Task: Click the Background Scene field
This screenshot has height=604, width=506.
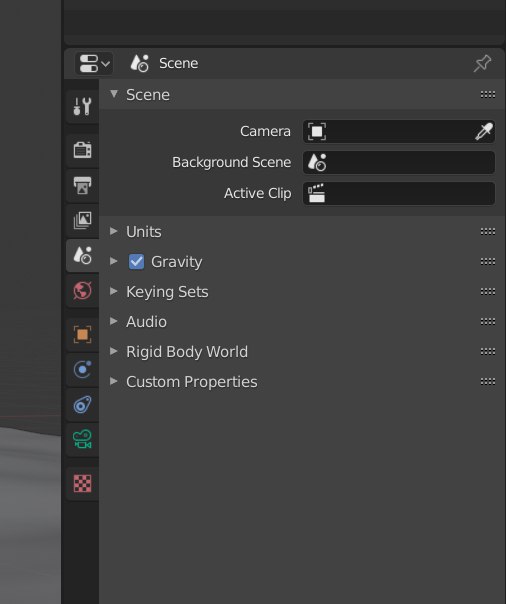Action: coord(399,162)
